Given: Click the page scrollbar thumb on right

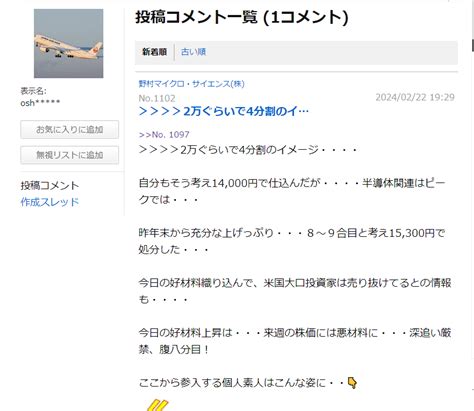Looking at the screenshot, I should coord(473,45).
